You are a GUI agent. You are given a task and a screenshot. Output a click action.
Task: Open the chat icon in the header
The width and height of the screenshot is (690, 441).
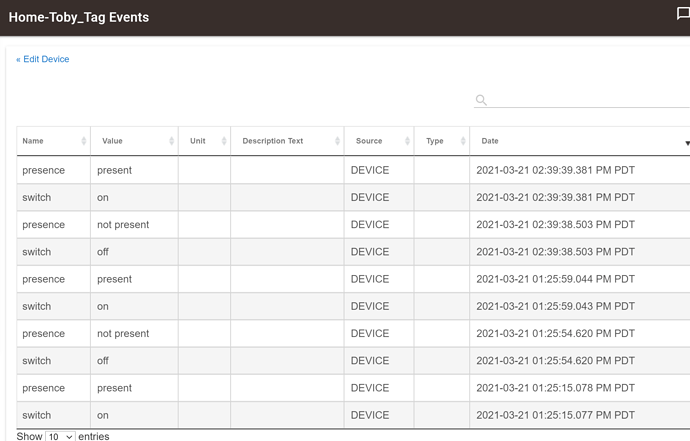tap(683, 14)
